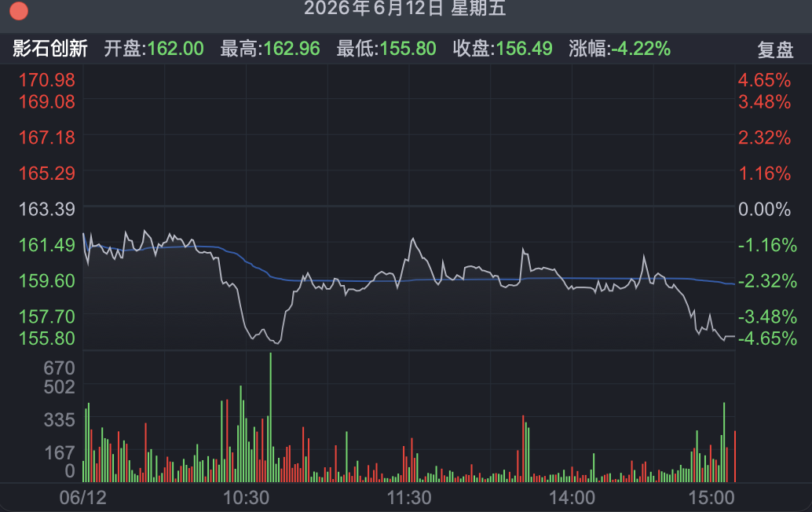The width and height of the screenshot is (812, 512).
Task: Click the highest price 最高:162.96
Action: point(270,49)
